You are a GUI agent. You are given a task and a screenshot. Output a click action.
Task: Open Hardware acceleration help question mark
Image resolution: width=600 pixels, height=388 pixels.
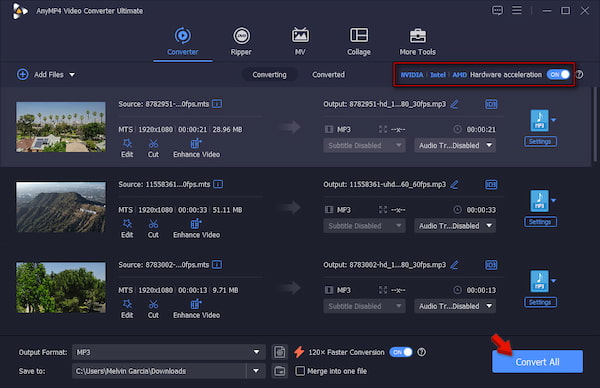click(580, 75)
